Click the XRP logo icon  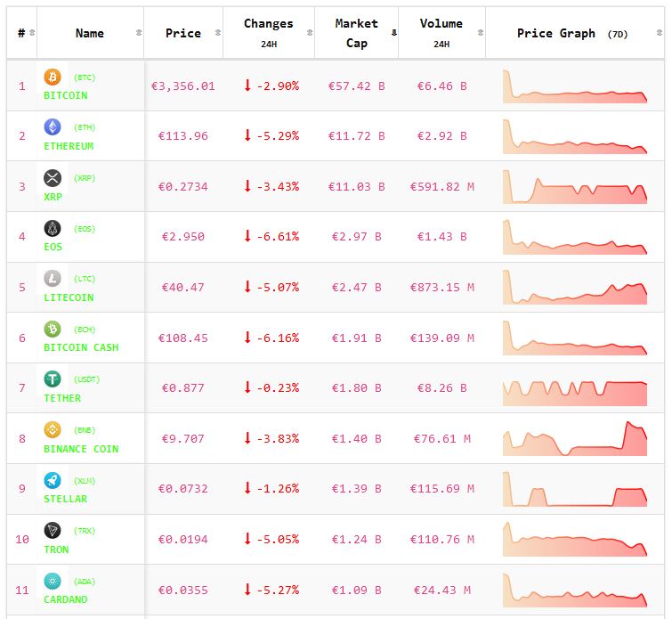[x=53, y=178]
